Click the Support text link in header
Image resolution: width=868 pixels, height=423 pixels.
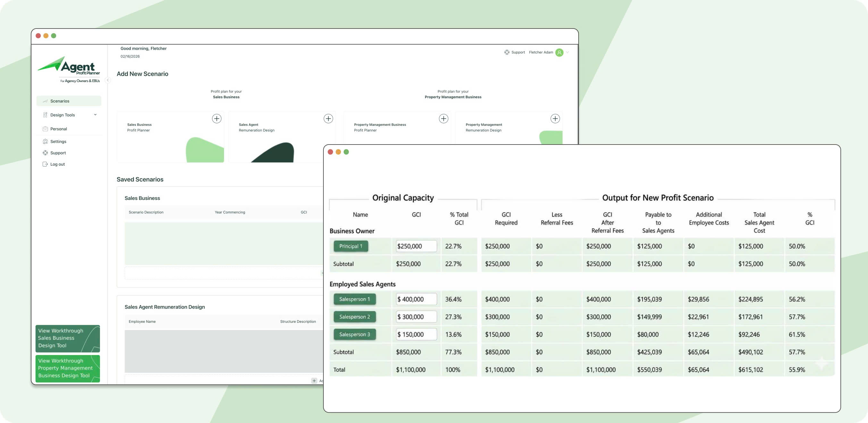click(518, 52)
